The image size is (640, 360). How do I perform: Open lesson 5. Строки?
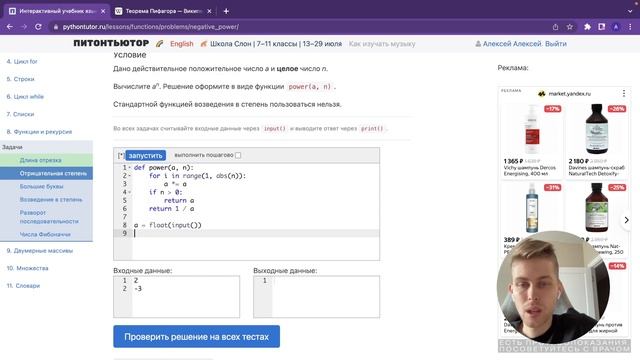click(20, 79)
